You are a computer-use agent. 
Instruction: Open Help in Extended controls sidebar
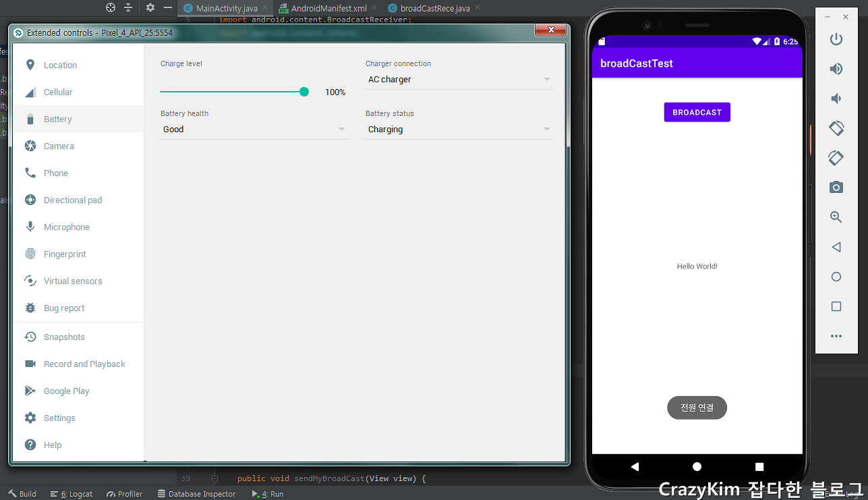click(78, 445)
